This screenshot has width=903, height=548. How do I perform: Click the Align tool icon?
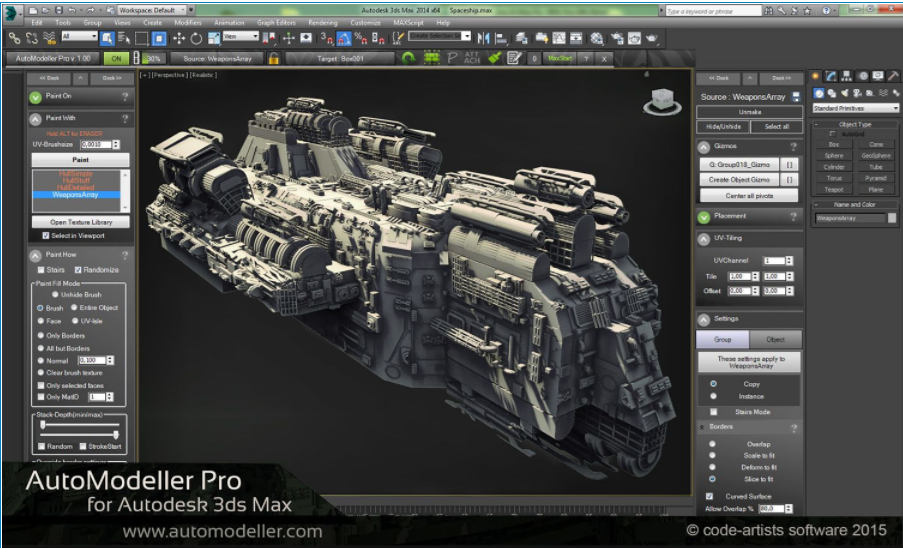[501, 38]
